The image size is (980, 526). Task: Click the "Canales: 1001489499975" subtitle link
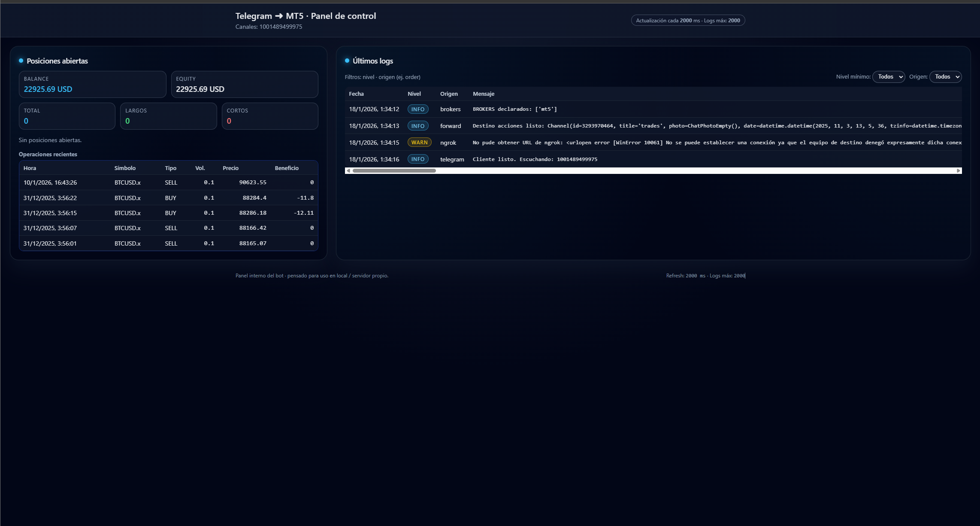click(x=269, y=27)
